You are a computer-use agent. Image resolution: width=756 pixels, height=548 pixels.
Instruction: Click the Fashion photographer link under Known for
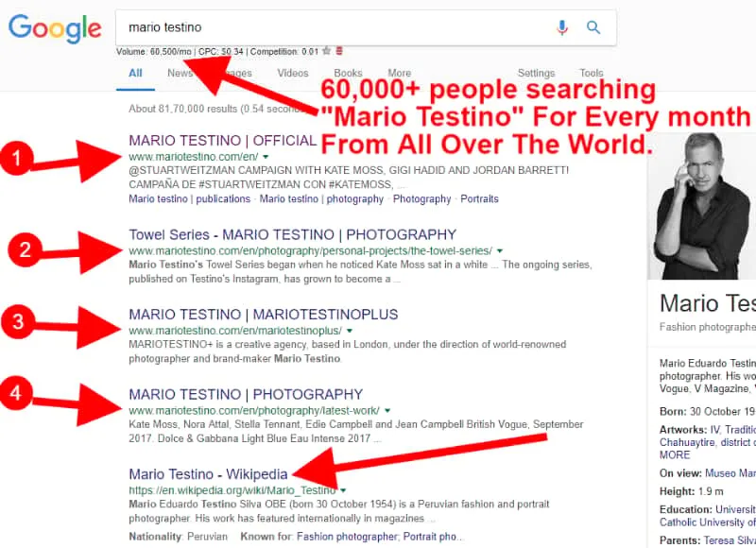point(347,537)
